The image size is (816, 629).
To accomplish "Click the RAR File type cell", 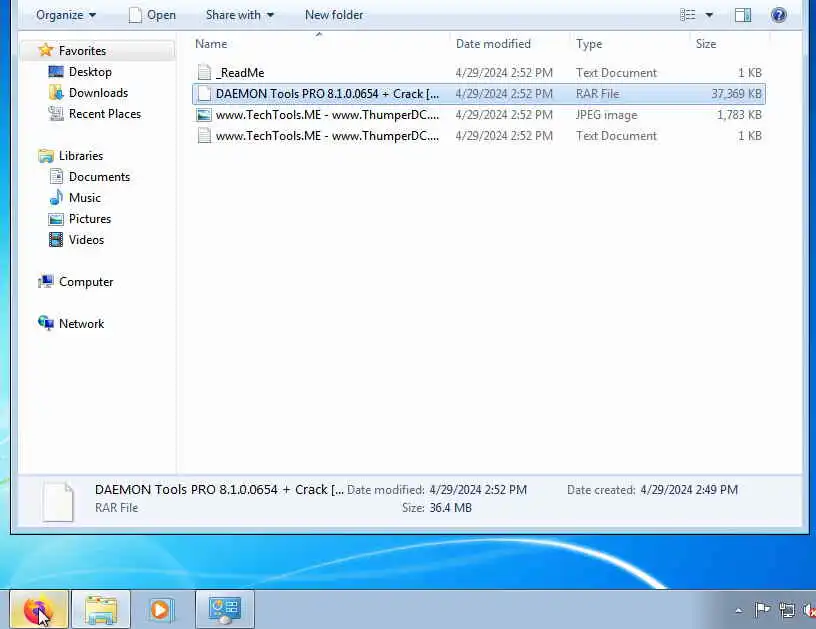I will [597, 94].
